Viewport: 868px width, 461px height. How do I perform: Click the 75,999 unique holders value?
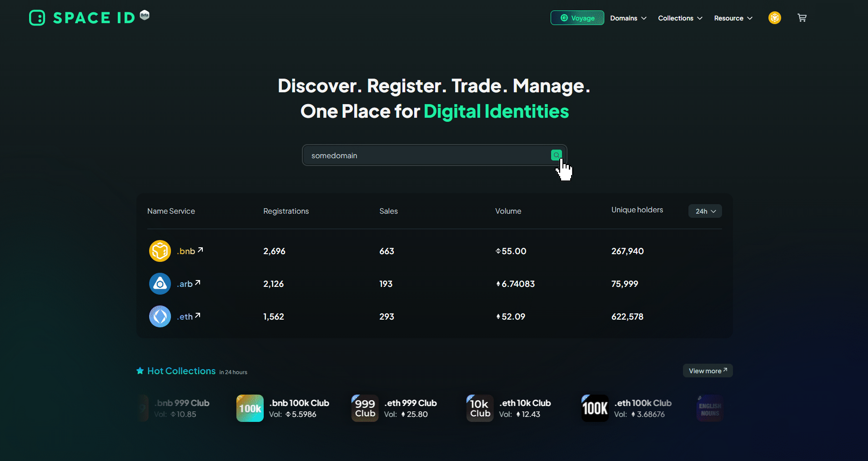[x=625, y=284]
